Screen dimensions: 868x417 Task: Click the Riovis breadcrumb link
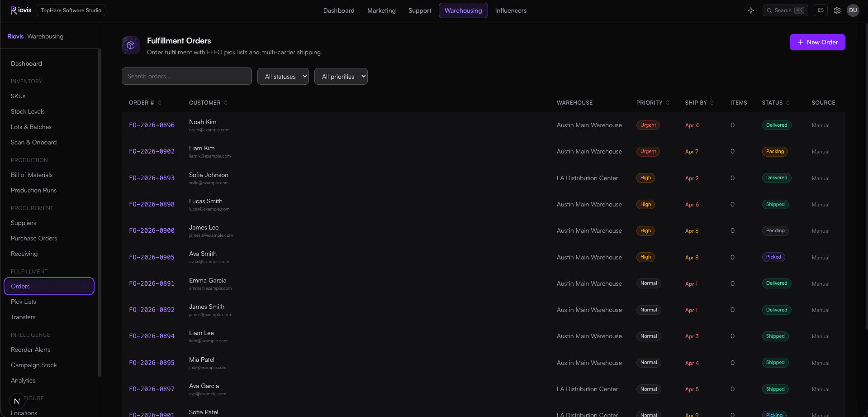point(15,36)
